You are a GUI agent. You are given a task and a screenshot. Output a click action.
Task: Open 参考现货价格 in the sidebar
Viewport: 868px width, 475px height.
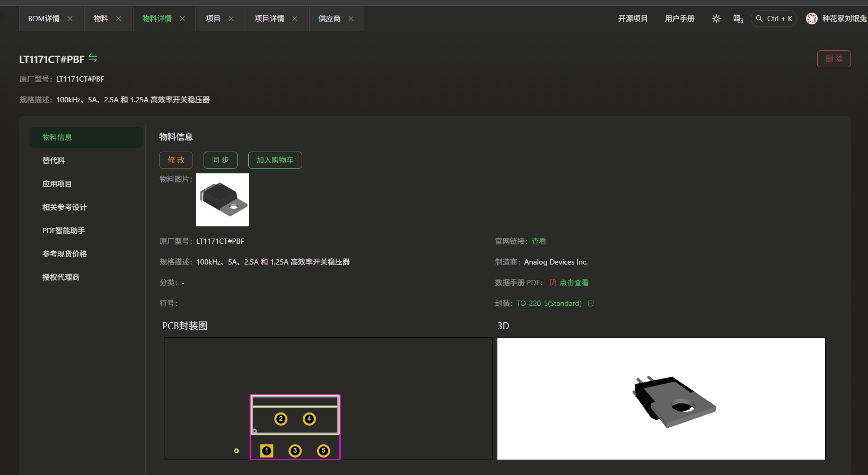(65, 254)
